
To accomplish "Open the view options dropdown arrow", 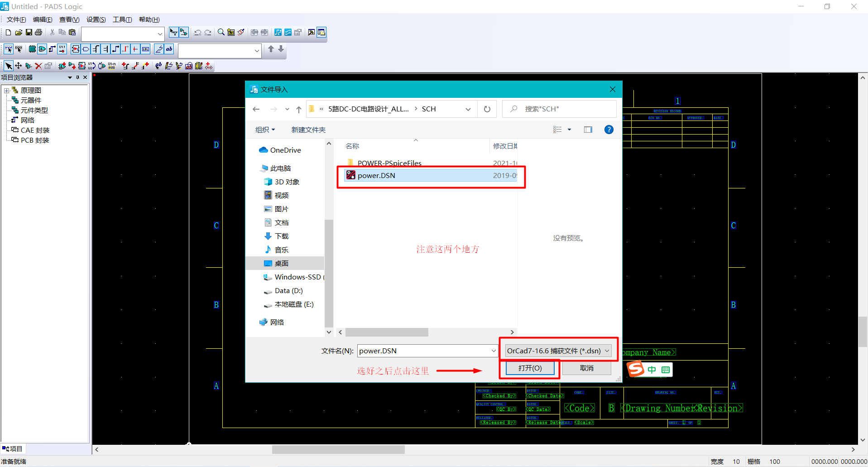I will (x=570, y=130).
